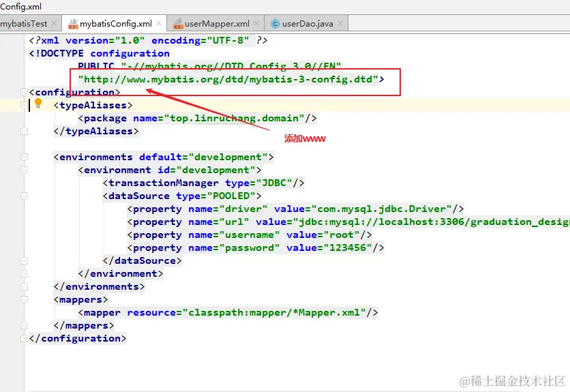This screenshot has width=570, height=392.
Task: Collapse the <environments default> fold marker
Action: (24, 157)
